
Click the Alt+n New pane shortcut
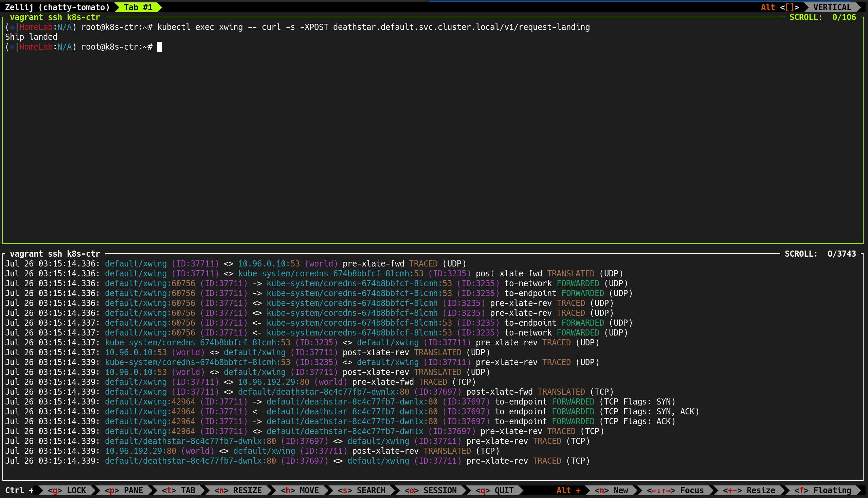[x=611, y=490]
